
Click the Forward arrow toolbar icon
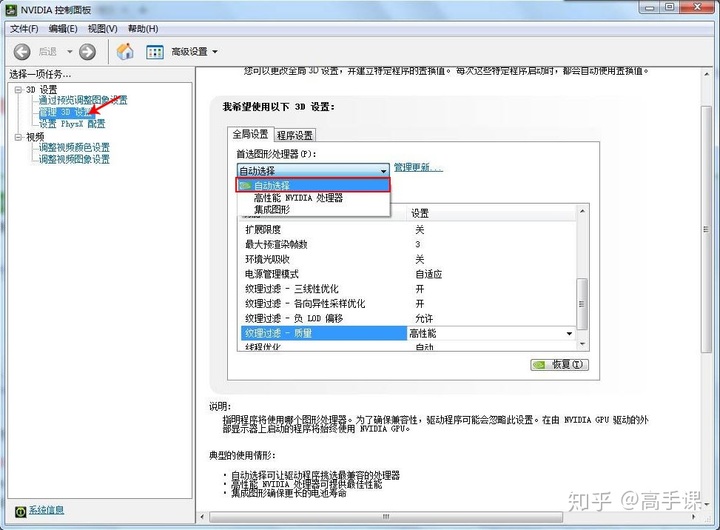pos(87,52)
